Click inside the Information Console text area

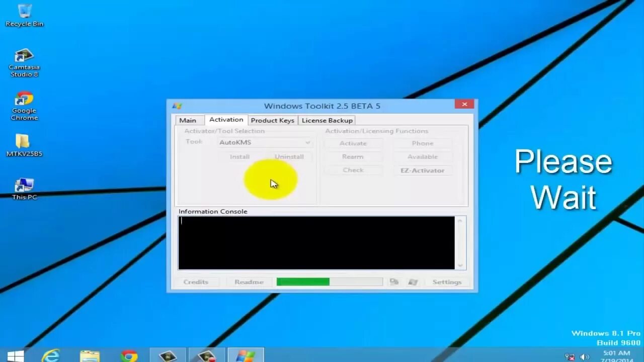(x=316, y=243)
